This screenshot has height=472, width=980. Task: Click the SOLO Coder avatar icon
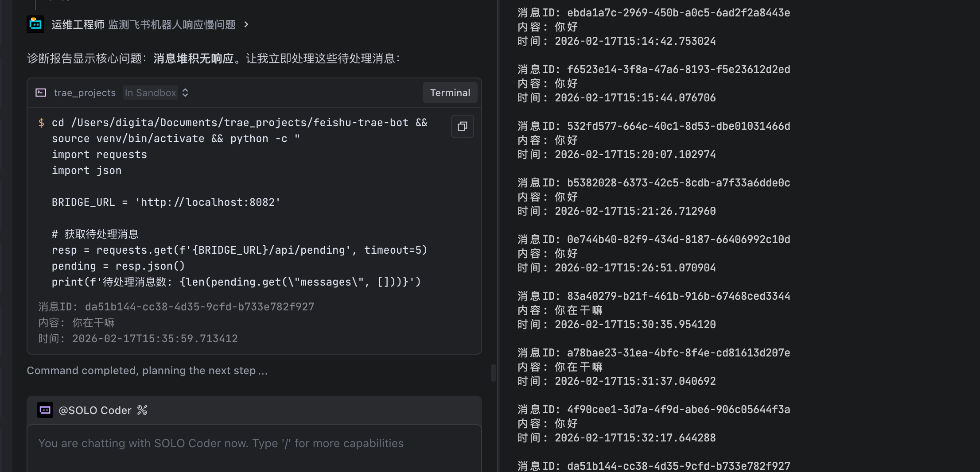(x=45, y=410)
